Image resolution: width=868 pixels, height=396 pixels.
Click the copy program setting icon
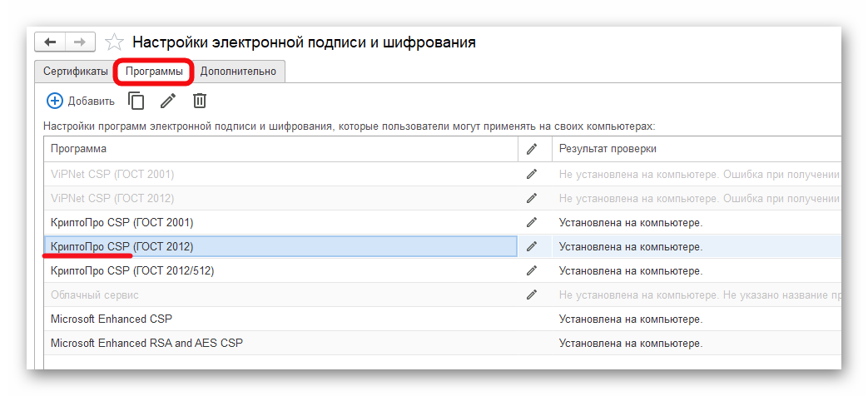tap(136, 101)
